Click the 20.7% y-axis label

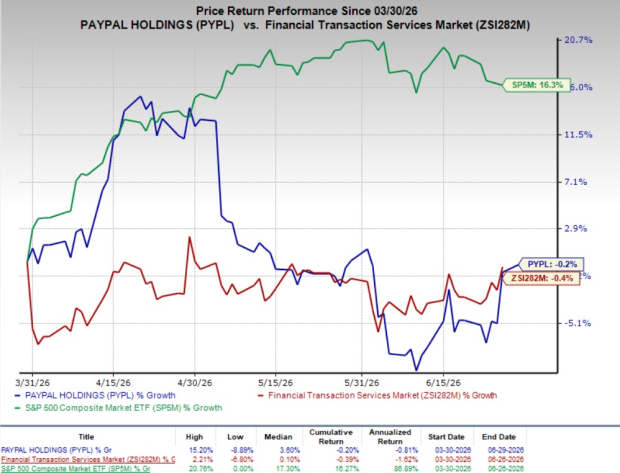(578, 40)
